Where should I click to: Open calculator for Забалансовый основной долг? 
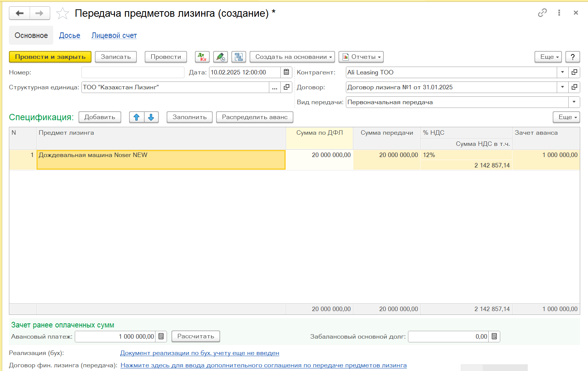click(x=494, y=336)
